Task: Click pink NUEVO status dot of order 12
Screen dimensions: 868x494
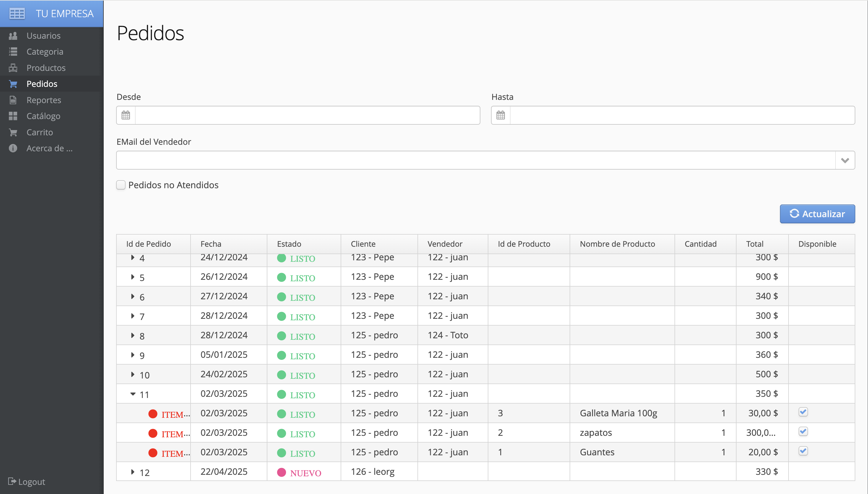Action: (282, 472)
